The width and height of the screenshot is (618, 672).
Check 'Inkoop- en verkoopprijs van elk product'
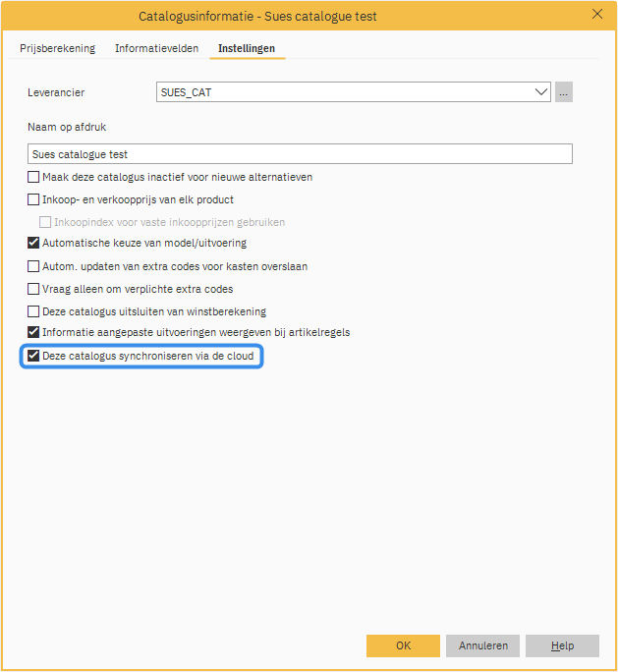pos(33,199)
